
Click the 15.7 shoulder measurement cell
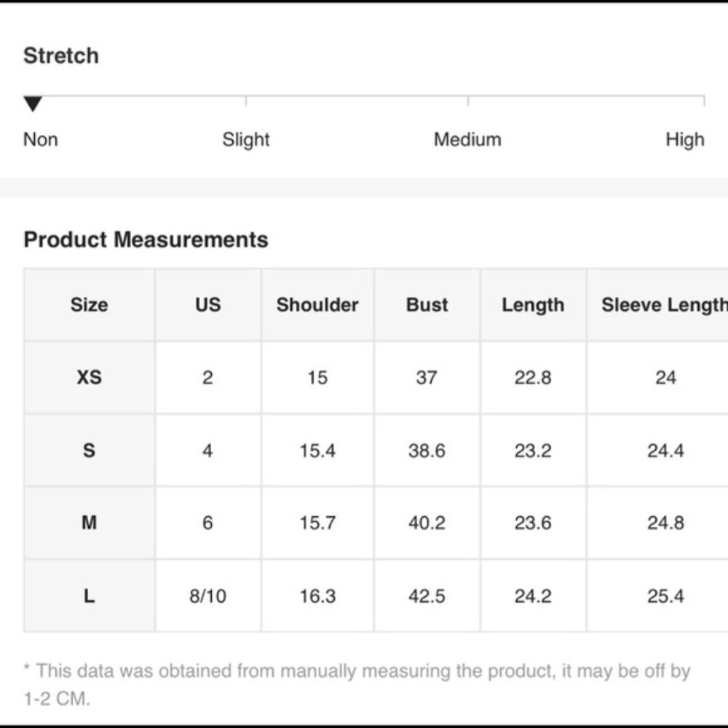(x=317, y=523)
